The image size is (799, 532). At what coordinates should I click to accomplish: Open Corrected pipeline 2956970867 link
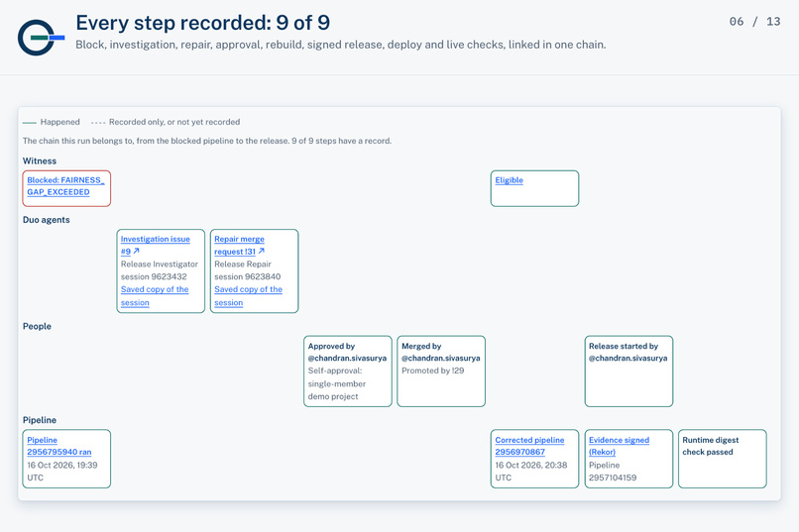(529, 446)
